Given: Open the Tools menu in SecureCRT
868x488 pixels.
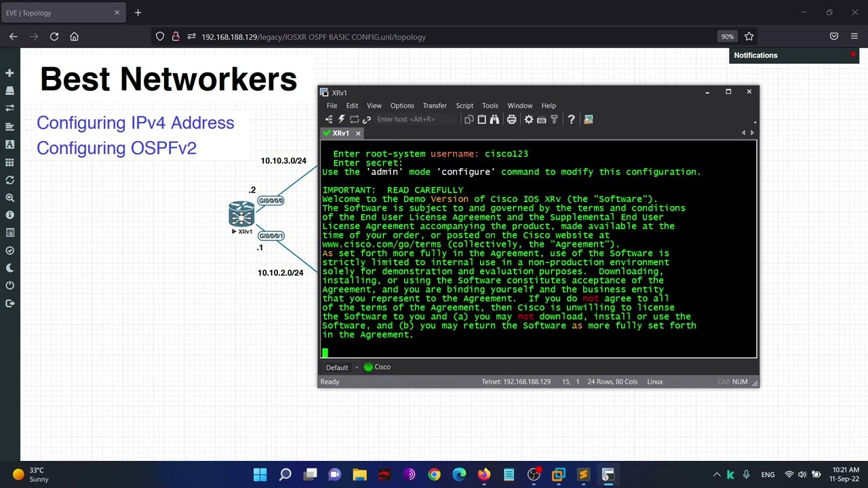Looking at the screenshot, I should coord(490,106).
